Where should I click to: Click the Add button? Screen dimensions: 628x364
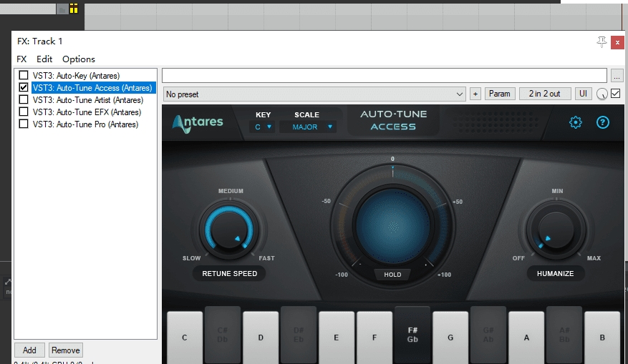[29, 350]
